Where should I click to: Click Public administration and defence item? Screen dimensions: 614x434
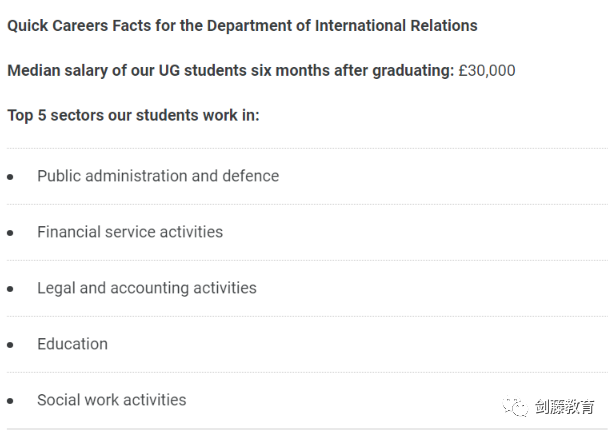click(158, 176)
